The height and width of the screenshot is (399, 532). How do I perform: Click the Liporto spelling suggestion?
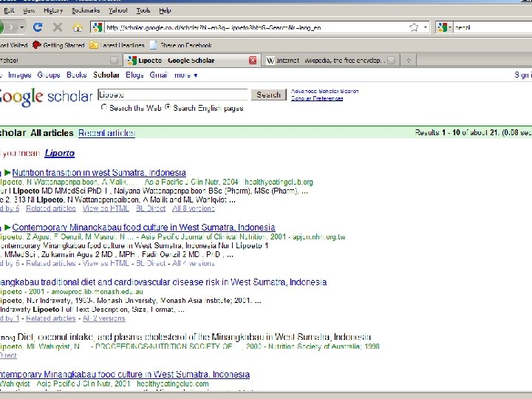pos(60,153)
